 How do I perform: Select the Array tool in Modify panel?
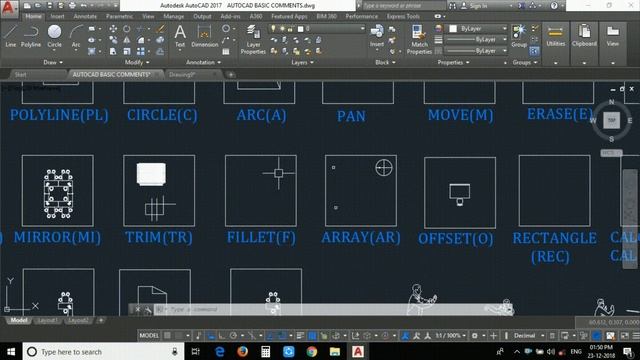(141, 51)
